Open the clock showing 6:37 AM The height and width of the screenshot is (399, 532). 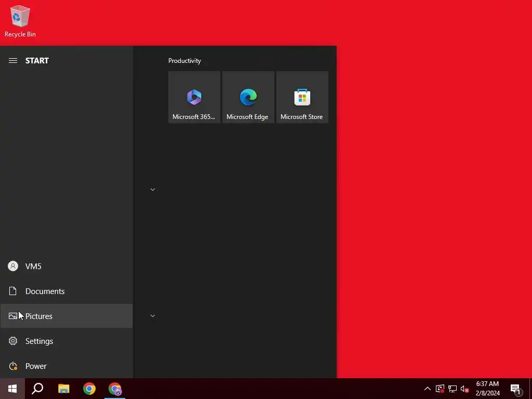[487, 389]
